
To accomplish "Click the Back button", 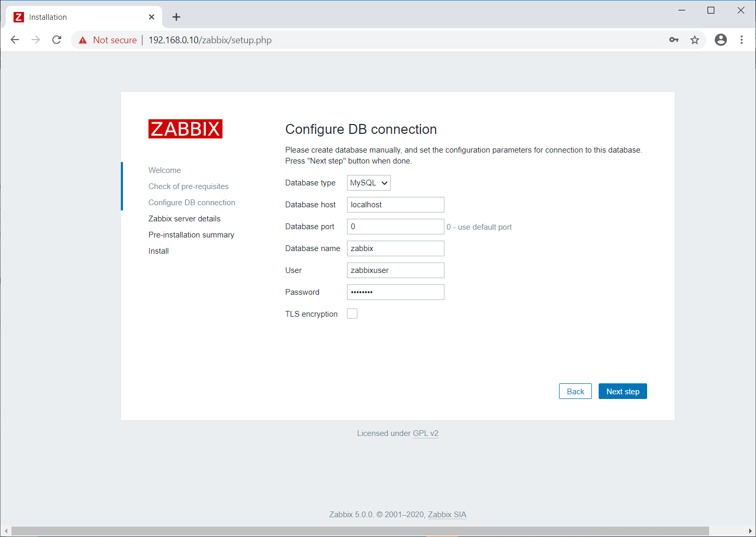I will pos(575,391).
